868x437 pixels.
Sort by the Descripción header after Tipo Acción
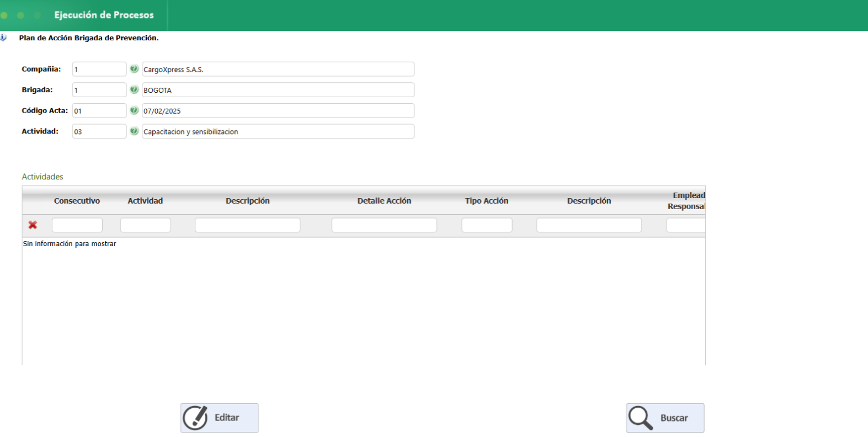click(589, 201)
